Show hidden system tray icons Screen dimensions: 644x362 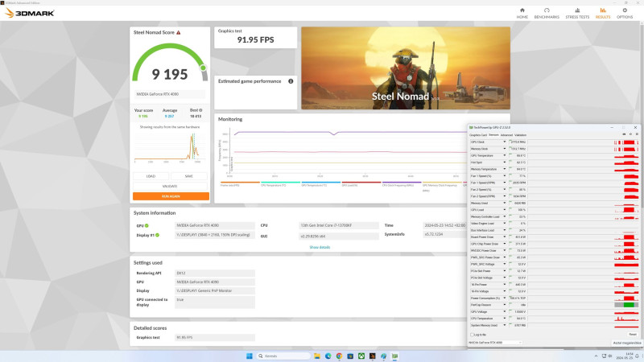596,356
